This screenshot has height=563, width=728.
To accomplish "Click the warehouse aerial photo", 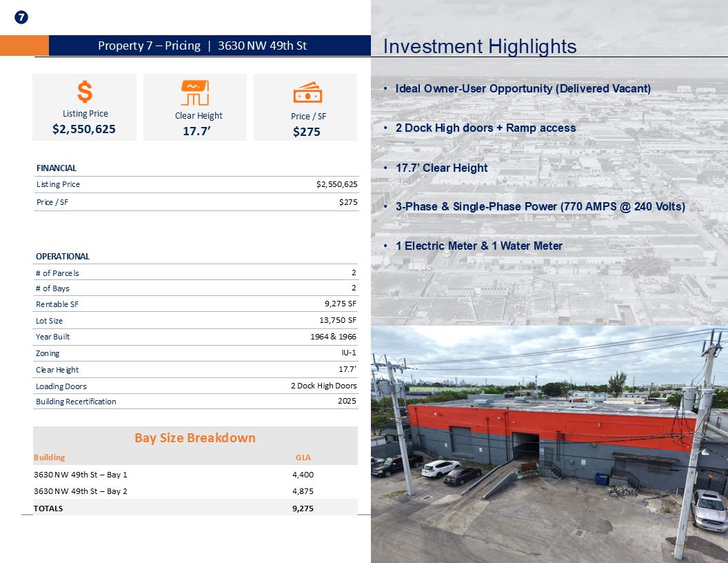I will click(549, 444).
